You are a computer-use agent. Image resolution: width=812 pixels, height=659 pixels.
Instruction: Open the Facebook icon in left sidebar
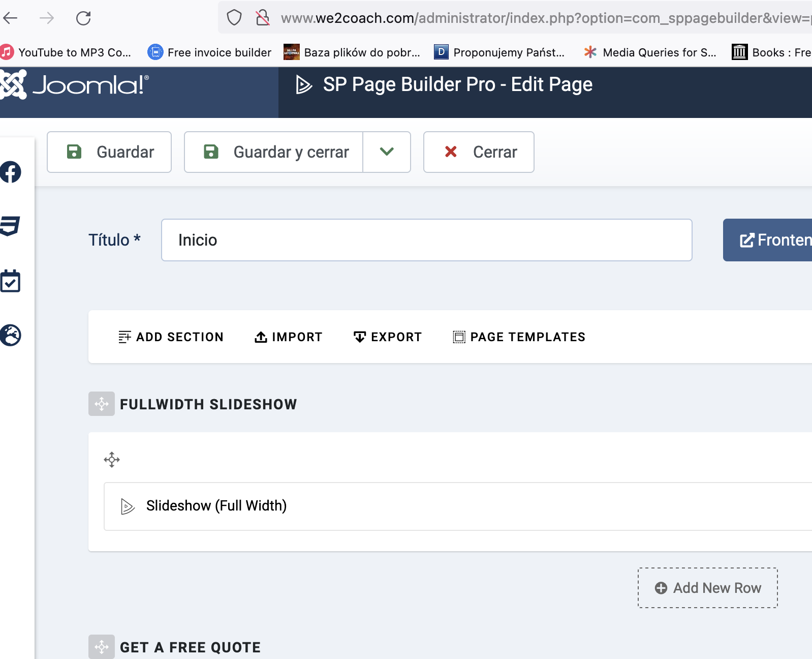[x=11, y=172]
